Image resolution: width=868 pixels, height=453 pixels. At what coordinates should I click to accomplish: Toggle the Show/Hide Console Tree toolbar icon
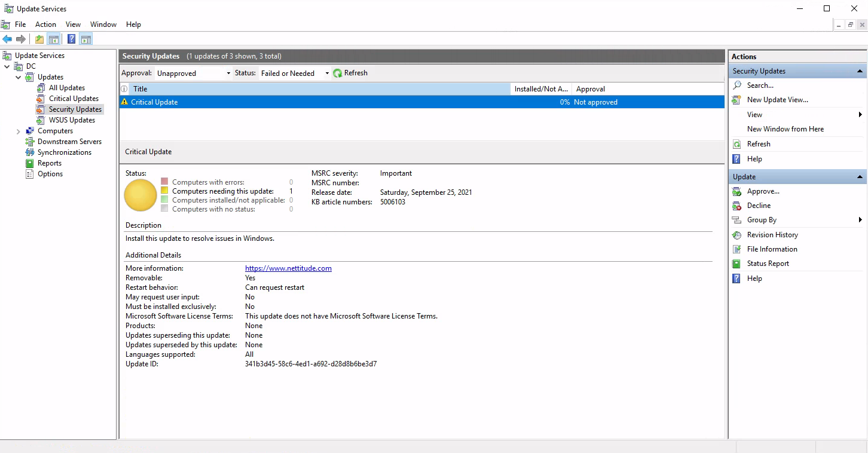pos(54,39)
